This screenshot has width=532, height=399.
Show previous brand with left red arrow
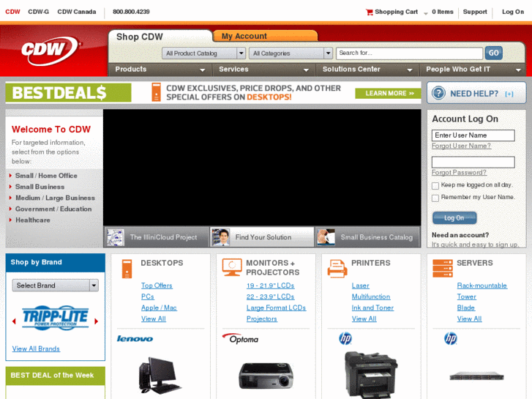pos(14,321)
